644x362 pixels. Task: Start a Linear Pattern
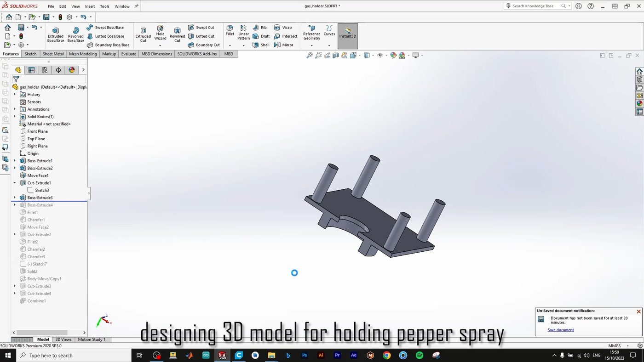(x=243, y=33)
